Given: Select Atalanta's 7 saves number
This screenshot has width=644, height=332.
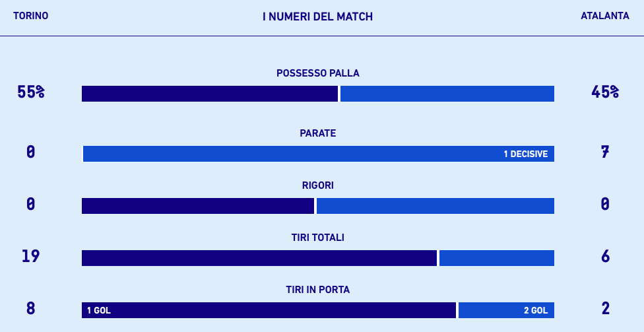Looking at the screenshot, I should [605, 152].
